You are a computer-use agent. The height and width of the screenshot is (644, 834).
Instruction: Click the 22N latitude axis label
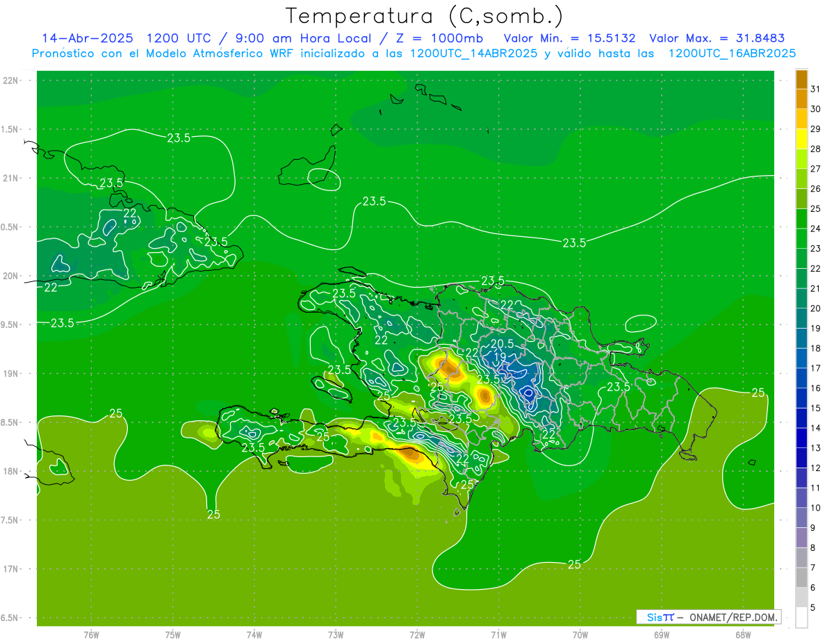pyautogui.click(x=11, y=81)
